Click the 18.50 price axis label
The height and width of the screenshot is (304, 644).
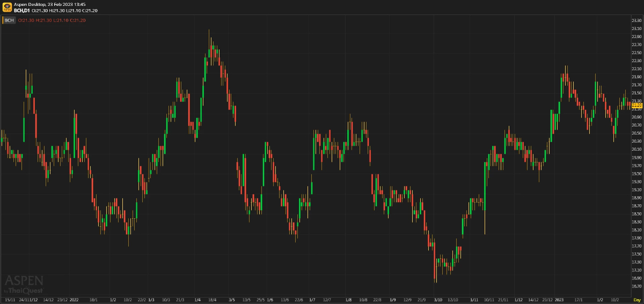tap(637, 214)
